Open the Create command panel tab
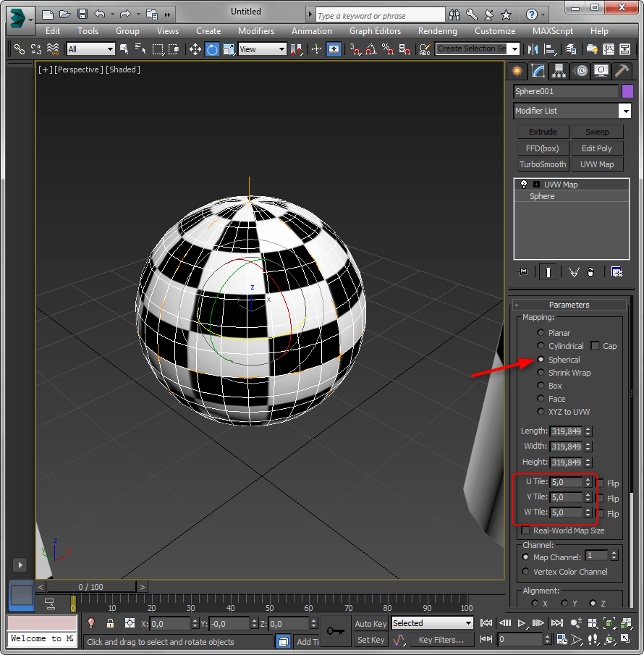This screenshot has height=655, width=644. coord(516,71)
